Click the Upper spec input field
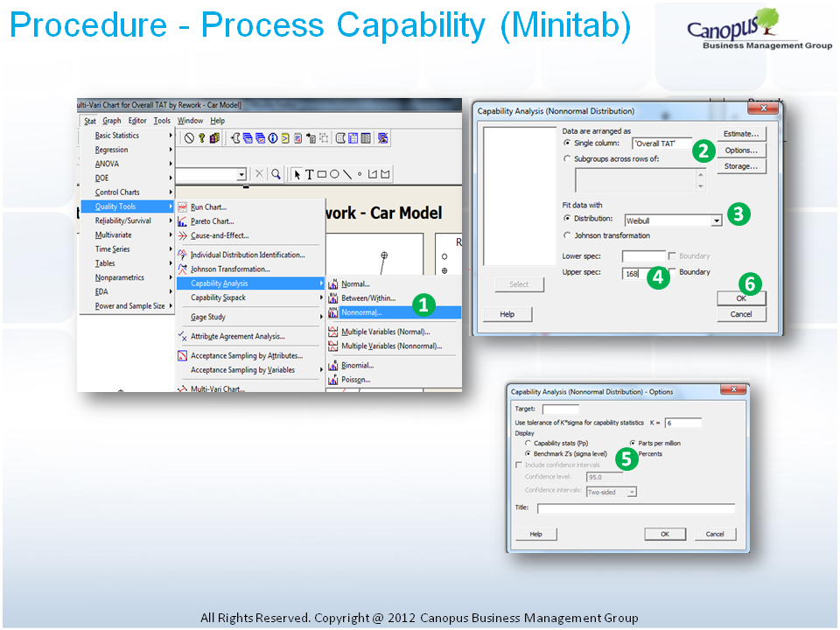The height and width of the screenshot is (630, 840). point(644,274)
